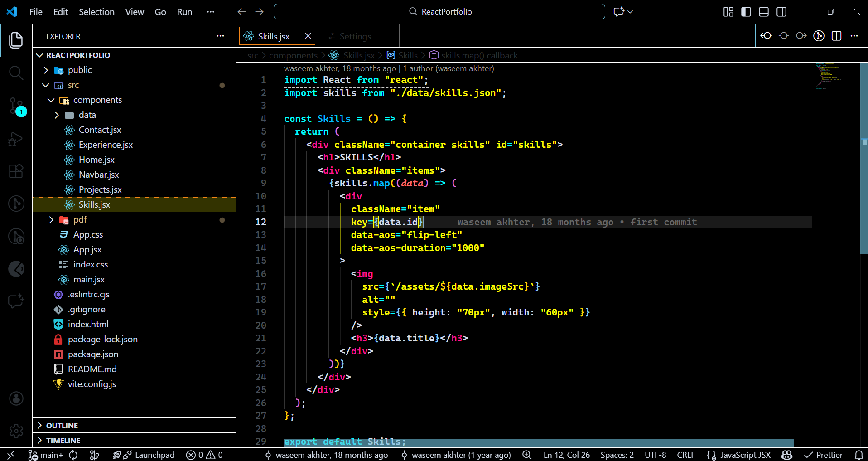Click the components breadcrumb segment
Screen dimensions: 868x461
[293, 55]
